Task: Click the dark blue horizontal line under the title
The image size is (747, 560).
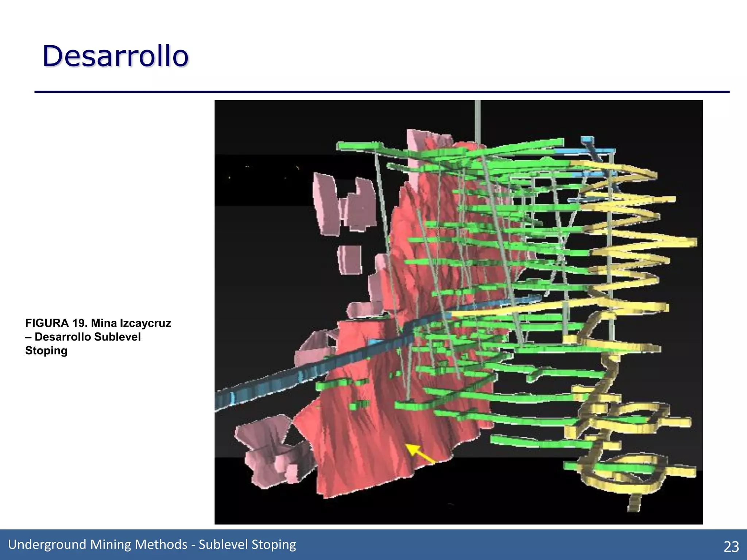Action: [382, 92]
